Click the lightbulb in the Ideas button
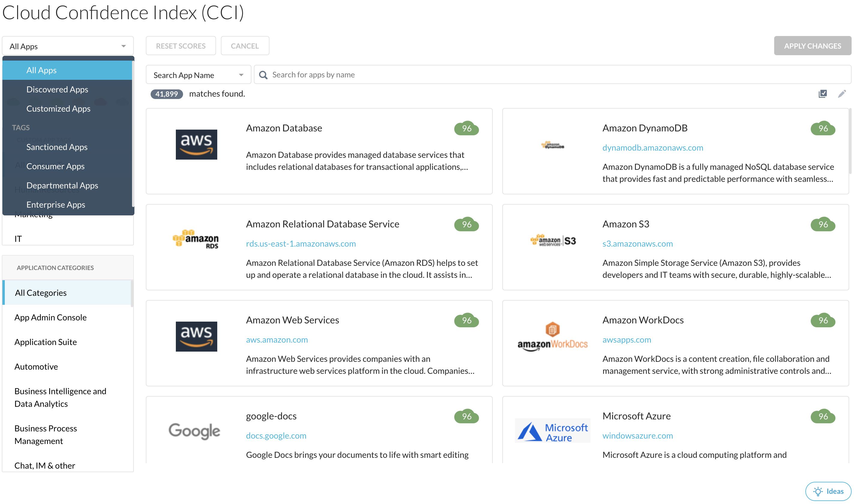The image size is (854, 504). [x=818, y=491]
